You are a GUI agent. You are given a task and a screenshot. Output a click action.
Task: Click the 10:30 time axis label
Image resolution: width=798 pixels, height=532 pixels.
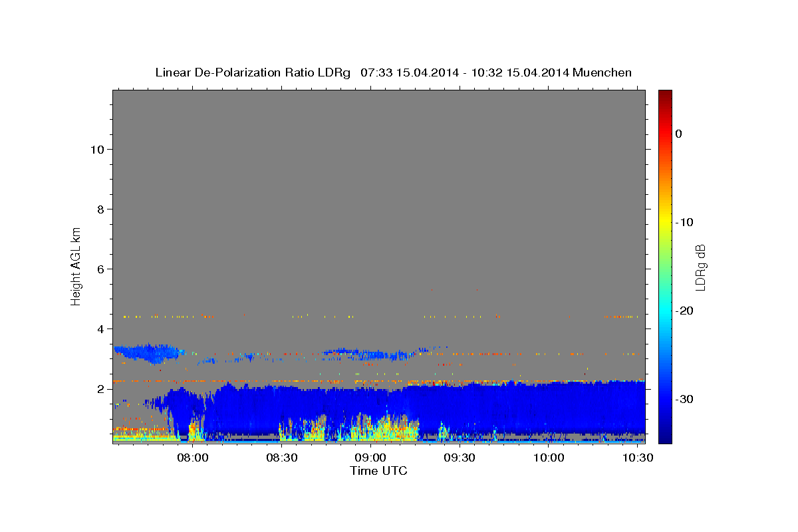click(x=638, y=458)
